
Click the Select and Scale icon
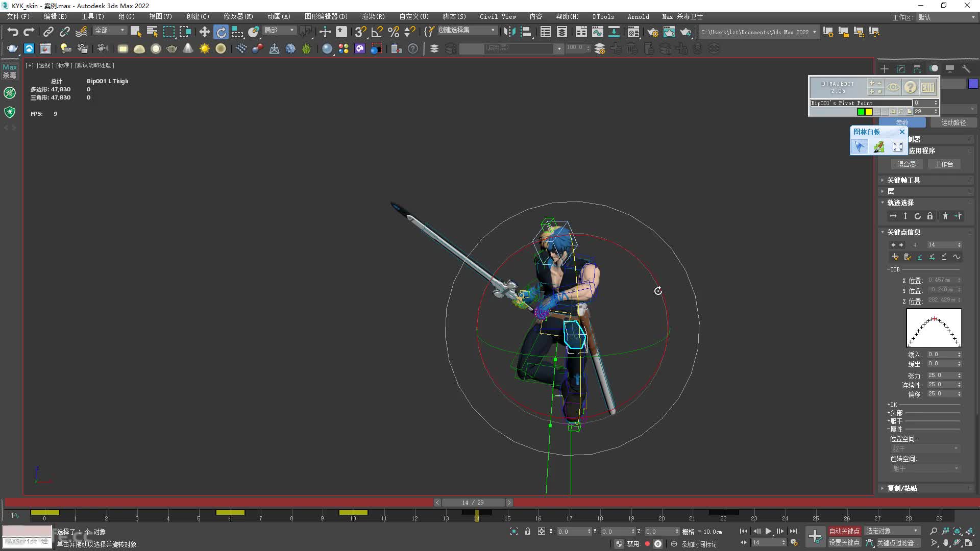coord(237,32)
